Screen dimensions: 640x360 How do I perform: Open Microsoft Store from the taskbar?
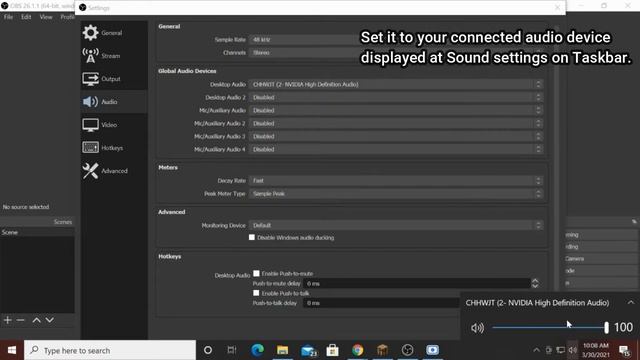[x=333, y=350]
